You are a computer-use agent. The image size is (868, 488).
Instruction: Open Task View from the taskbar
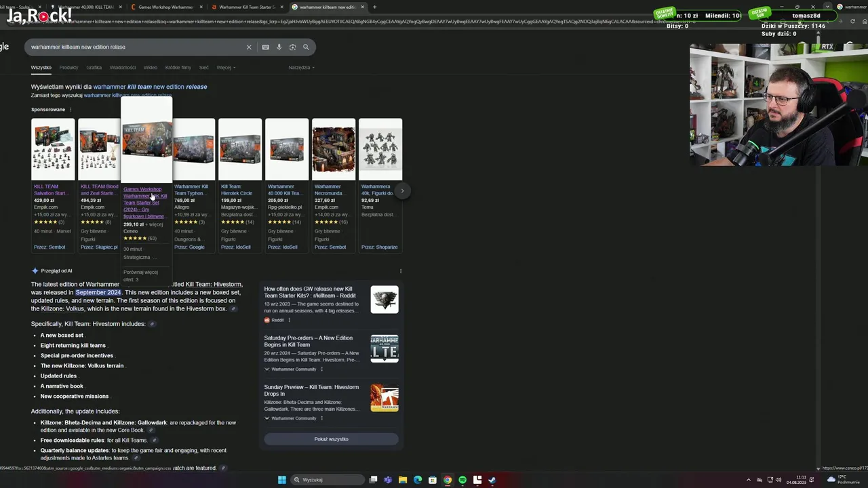pyautogui.click(x=373, y=480)
